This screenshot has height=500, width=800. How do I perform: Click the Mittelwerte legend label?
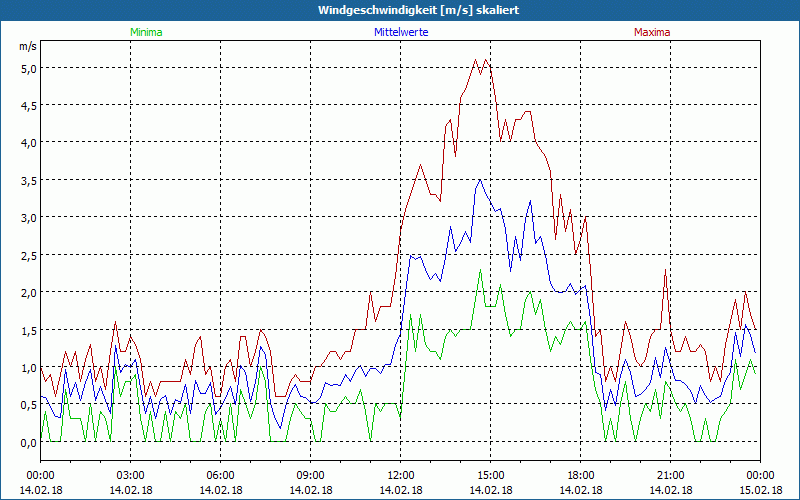[401, 32]
